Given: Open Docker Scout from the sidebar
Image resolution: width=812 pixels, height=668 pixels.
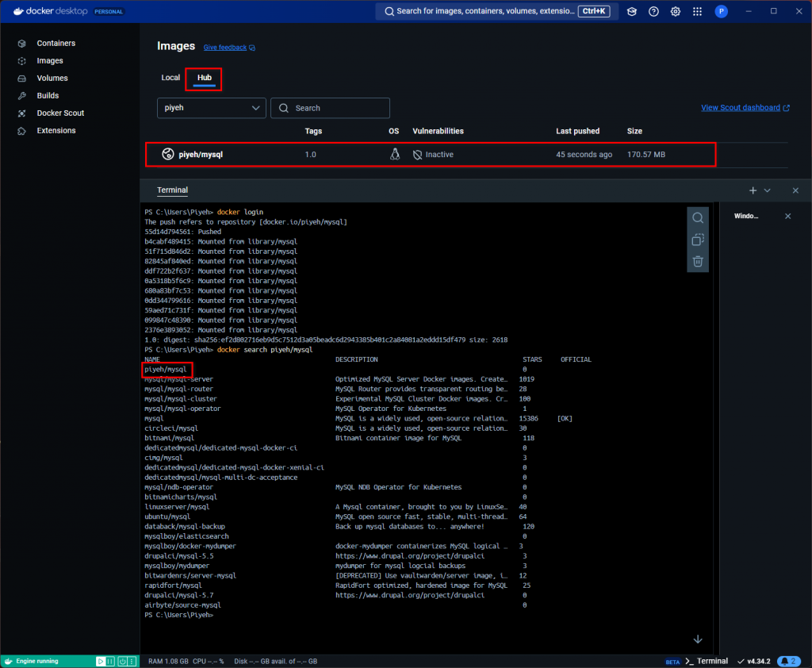Looking at the screenshot, I should coord(60,113).
